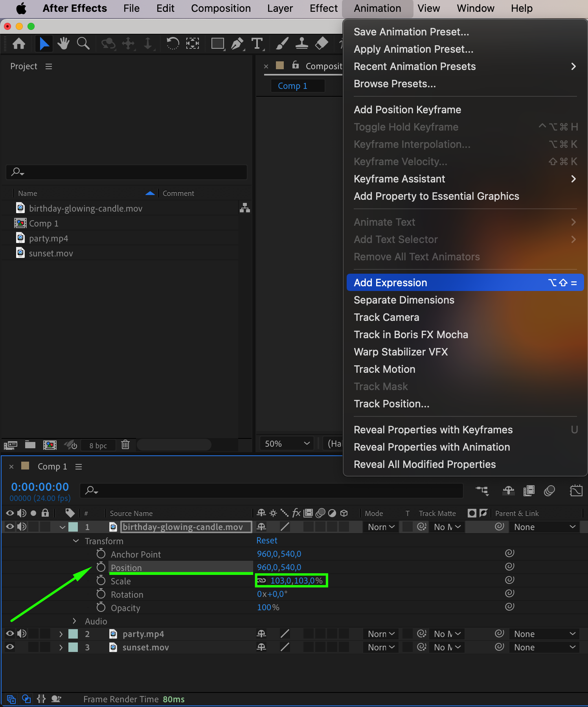The width and height of the screenshot is (588, 707).
Task: Open the Effect menu
Action: pos(323,8)
